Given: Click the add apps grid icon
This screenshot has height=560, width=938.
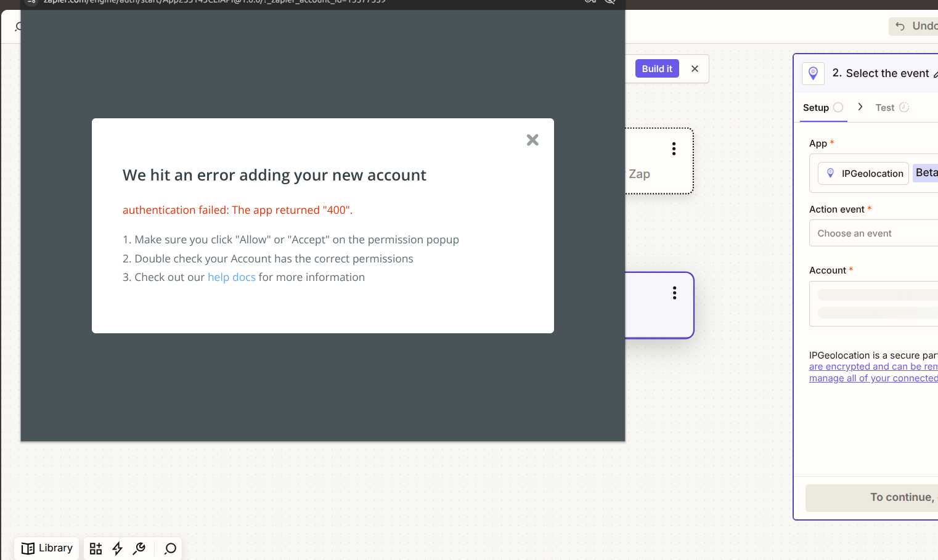Looking at the screenshot, I should click(96, 548).
